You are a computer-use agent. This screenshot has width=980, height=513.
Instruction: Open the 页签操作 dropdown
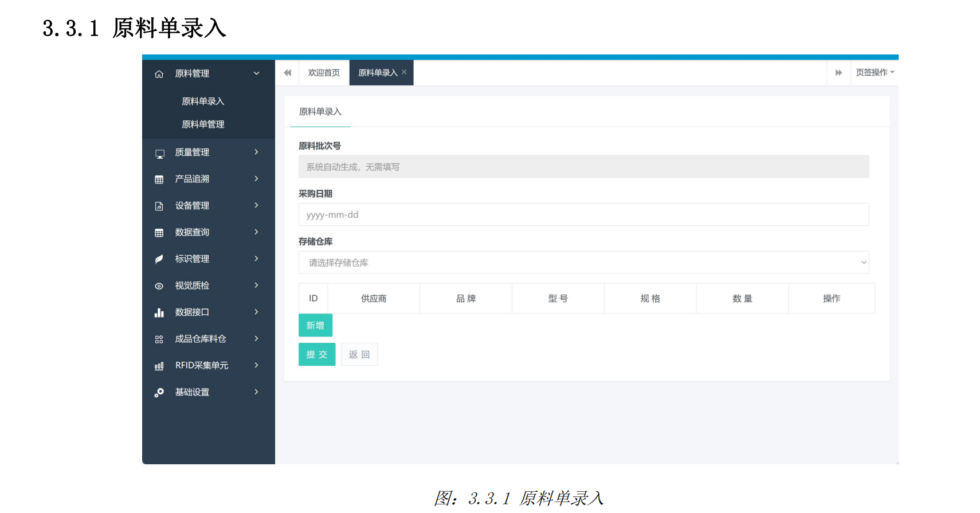(x=875, y=73)
